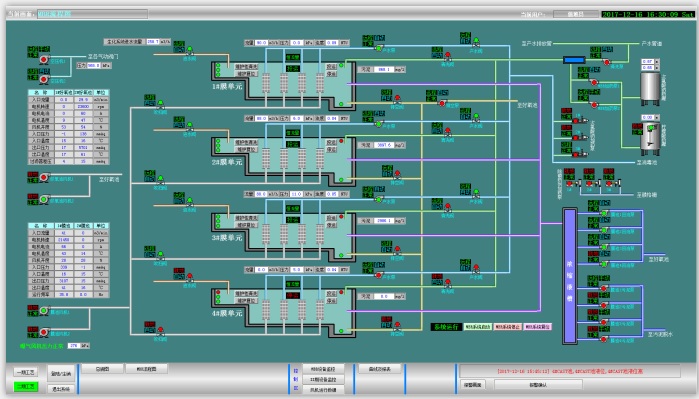
Task: Open the MBR流程图 page tab
Action: pyautogui.click(x=146, y=369)
